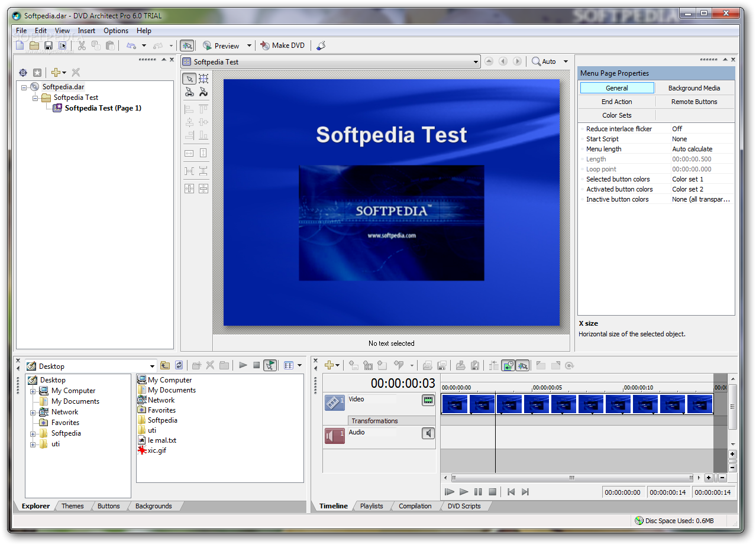The width and height of the screenshot is (756, 545).
Task: Click the film strip Video track icon
Action: (335, 403)
